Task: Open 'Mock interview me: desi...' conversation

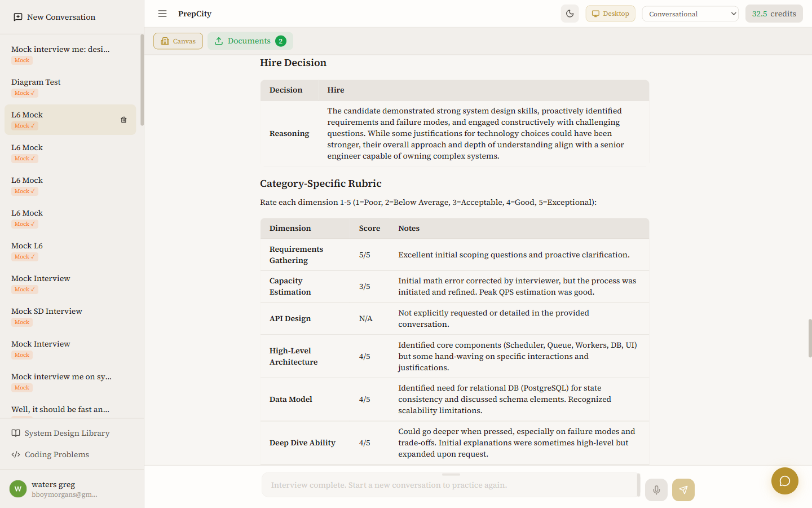Action: (x=70, y=54)
